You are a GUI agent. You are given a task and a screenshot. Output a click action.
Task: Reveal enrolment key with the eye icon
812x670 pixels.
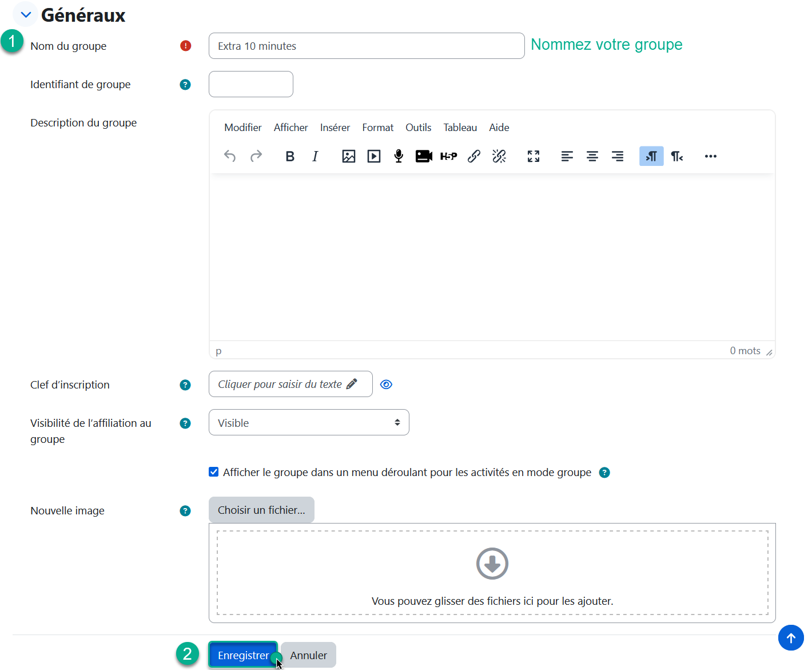click(x=386, y=384)
